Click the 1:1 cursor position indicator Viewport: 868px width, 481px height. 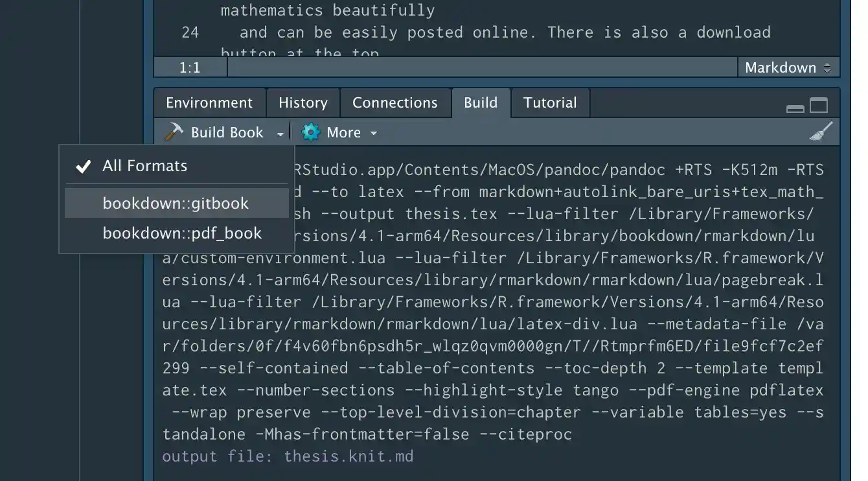[190, 67]
